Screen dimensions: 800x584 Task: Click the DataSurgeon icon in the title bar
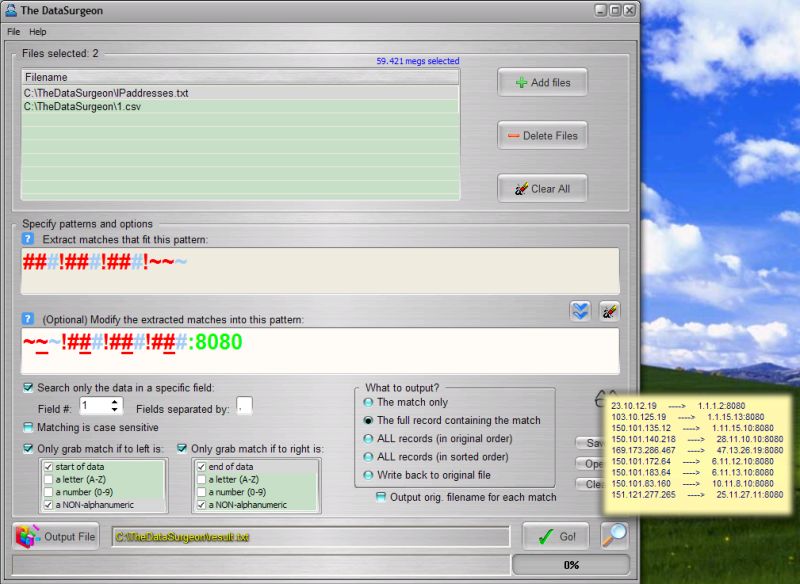pos(11,10)
